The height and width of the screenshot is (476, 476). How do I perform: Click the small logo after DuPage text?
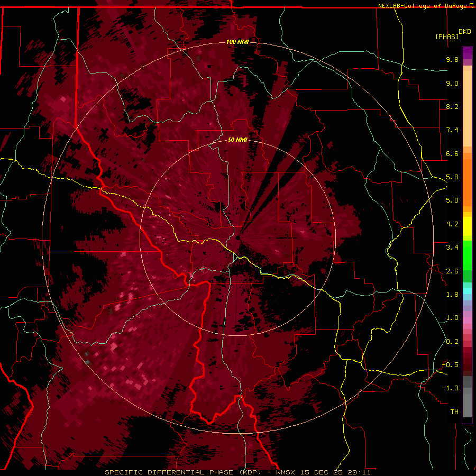471,6
